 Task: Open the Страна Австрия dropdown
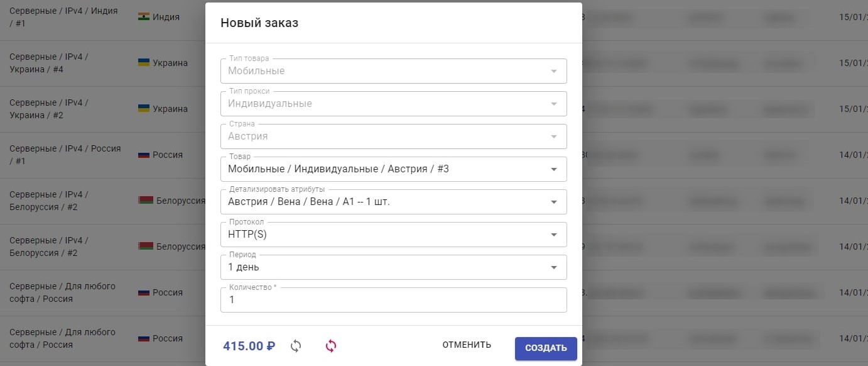pyautogui.click(x=393, y=136)
